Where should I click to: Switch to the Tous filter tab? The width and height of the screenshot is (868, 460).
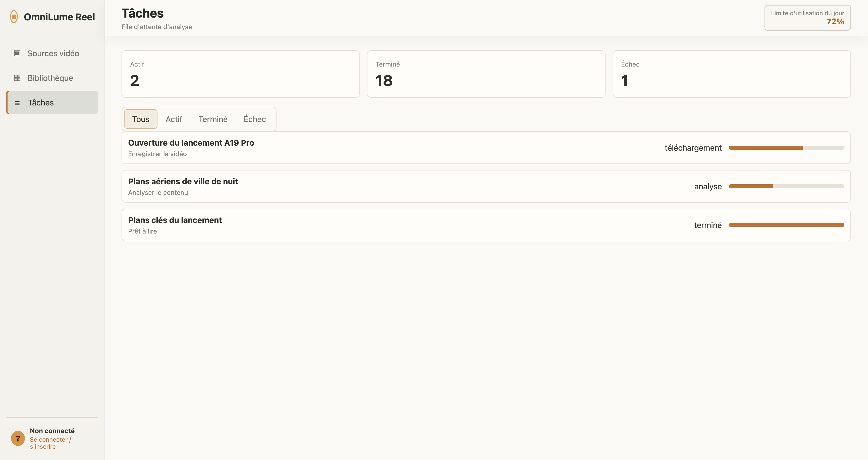point(140,119)
